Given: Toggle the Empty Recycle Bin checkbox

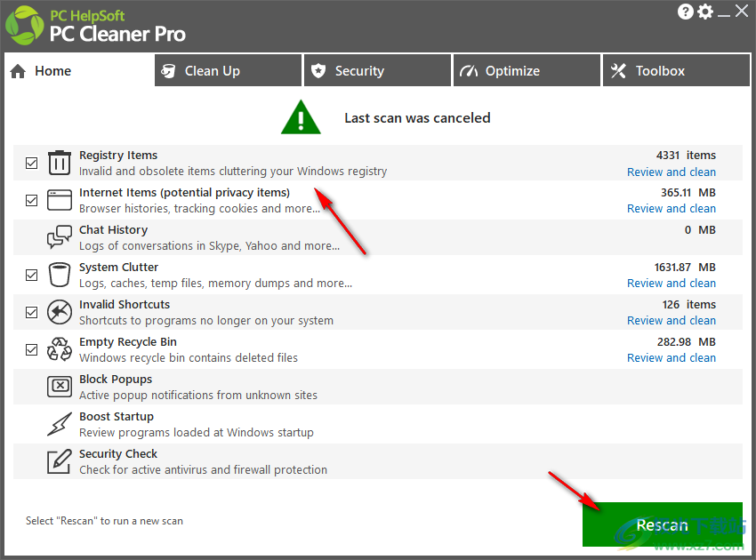Looking at the screenshot, I should [31, 349].
